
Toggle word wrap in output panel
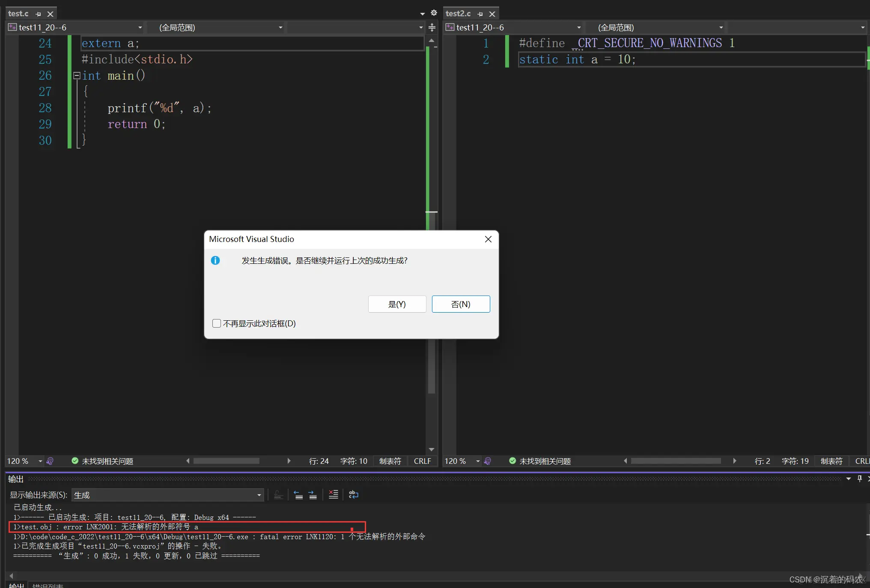coord(353,495)
